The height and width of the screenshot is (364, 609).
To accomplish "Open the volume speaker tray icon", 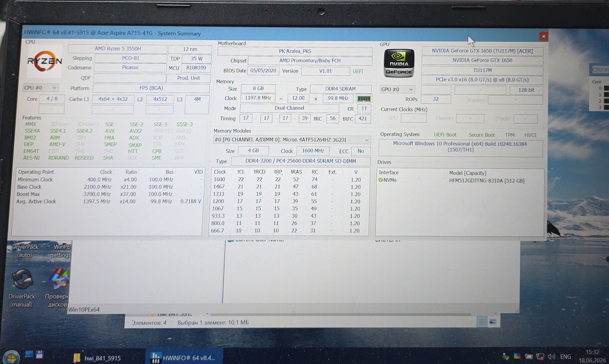I will point(551,357).
